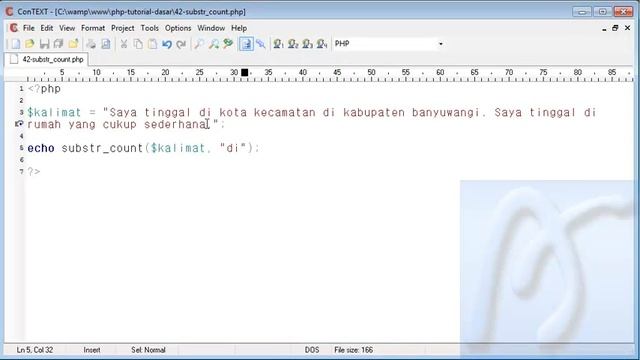
Task: Click the Open file folder icon
Action: [30, 44]
